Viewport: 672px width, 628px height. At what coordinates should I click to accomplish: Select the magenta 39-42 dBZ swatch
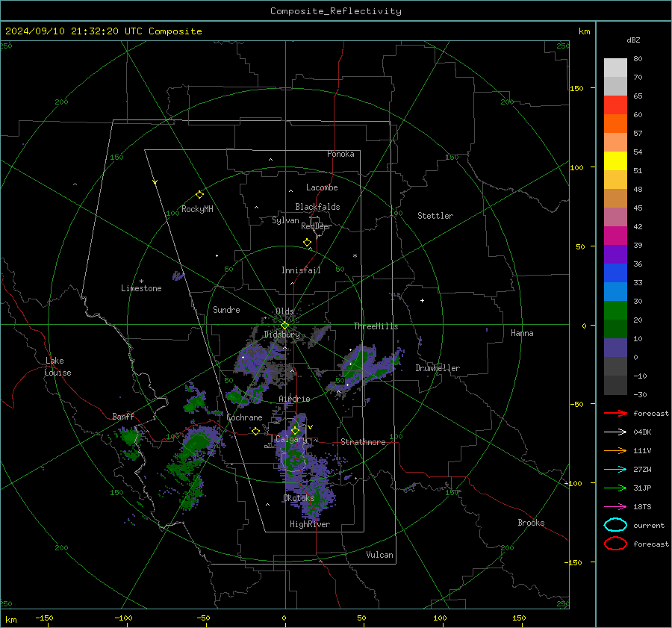(x=615, y=236)
